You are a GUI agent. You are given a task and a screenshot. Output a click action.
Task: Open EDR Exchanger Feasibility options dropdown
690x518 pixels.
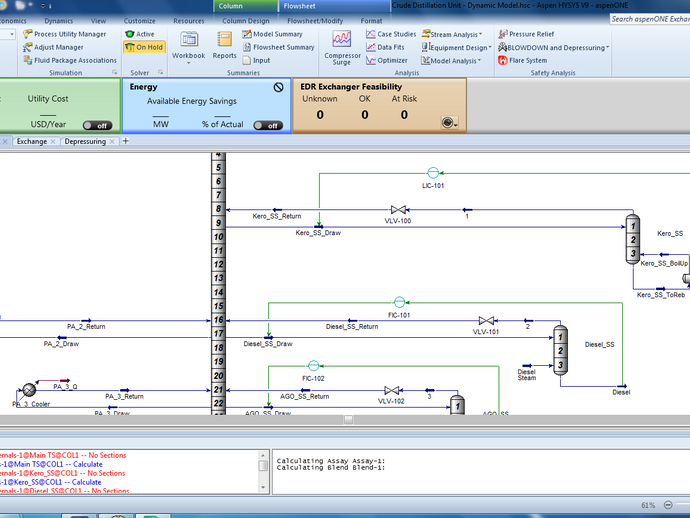[x=449, y=123]
